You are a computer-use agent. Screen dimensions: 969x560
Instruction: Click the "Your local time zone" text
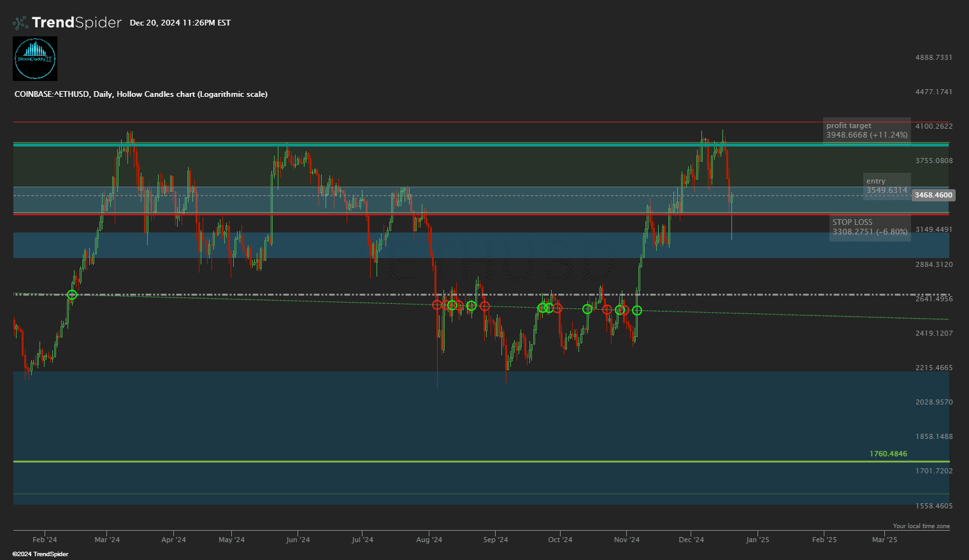[921, 526]
